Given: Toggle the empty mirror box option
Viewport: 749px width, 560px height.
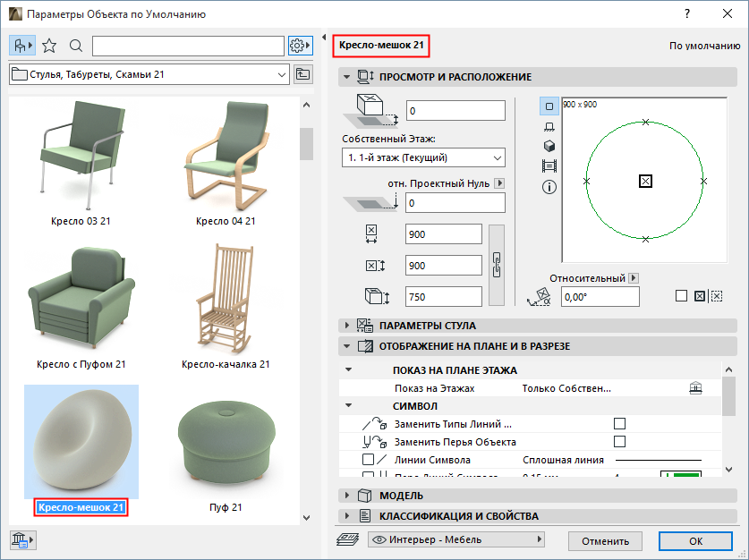Looking at the screenshot, I should click(681, 296).
